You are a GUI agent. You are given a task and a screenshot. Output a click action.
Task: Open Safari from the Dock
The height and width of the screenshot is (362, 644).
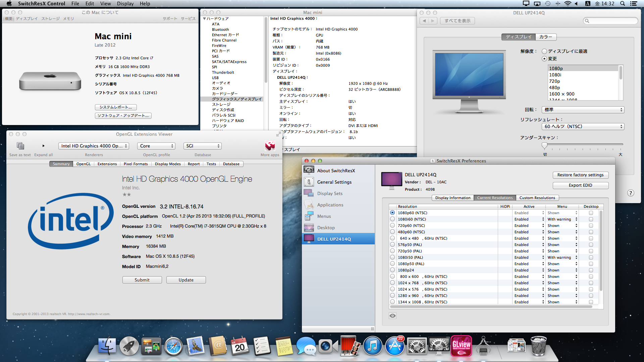click(x=173, y=346)
